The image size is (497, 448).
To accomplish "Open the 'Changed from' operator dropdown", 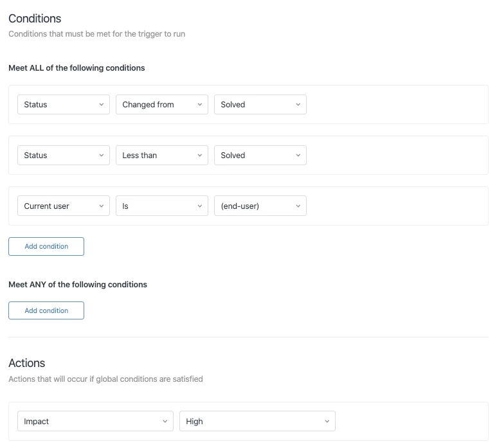I will 161,105.
